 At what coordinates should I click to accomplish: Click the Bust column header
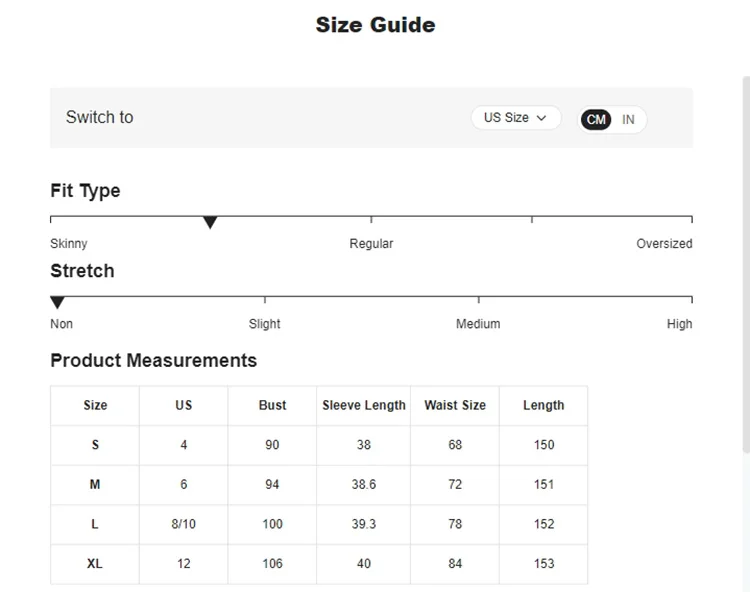pyautogui.click(x=272, y=405)
